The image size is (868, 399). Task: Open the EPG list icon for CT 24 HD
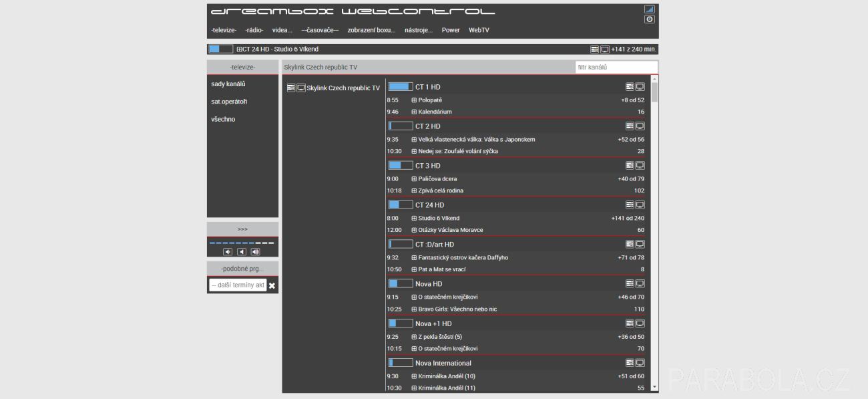click(630, 205)
